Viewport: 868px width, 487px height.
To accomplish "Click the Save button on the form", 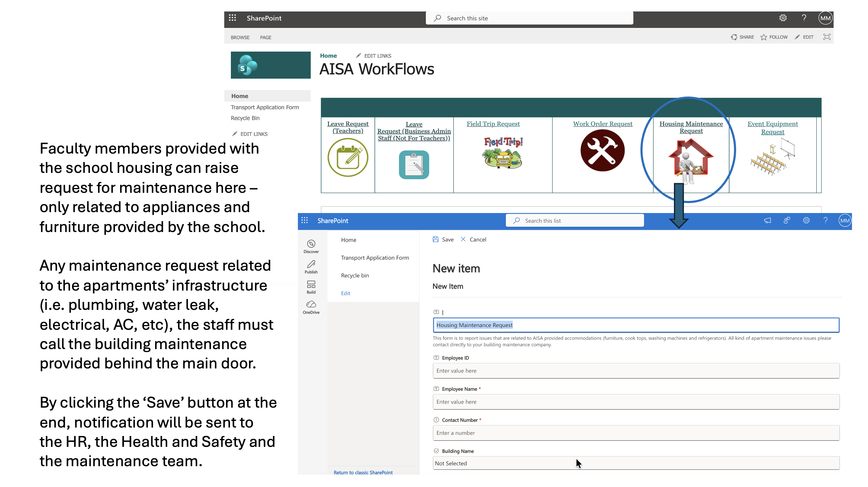I will point(443,240).
